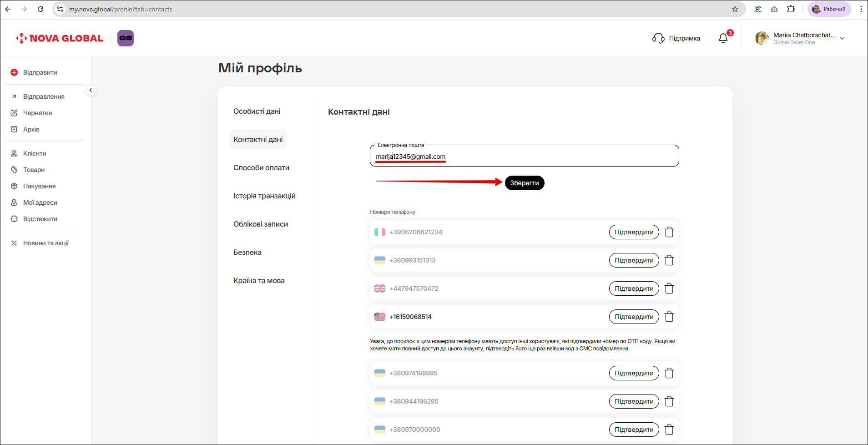Click the translate extension icon
This screenshot has height=445, width=868.
click(x=758, y=9)
